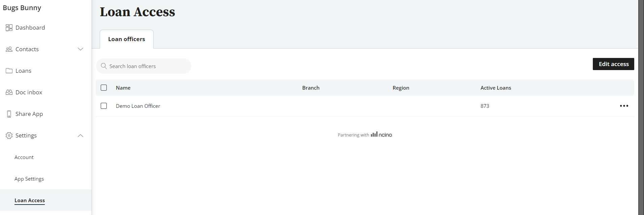Screen dimensions: 644x215
Task: Click the Region column header
Action: pyautogui.click(x=401, y=88)
